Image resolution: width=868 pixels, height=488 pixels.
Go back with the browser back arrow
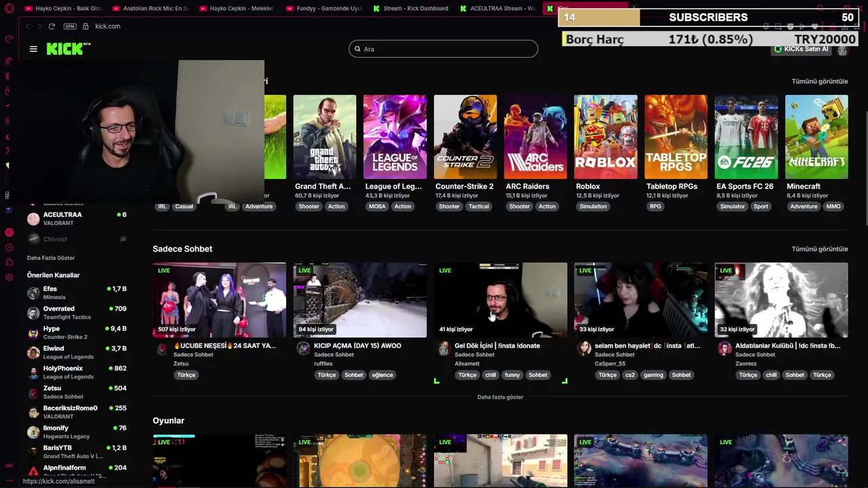[x=27, y=26]
